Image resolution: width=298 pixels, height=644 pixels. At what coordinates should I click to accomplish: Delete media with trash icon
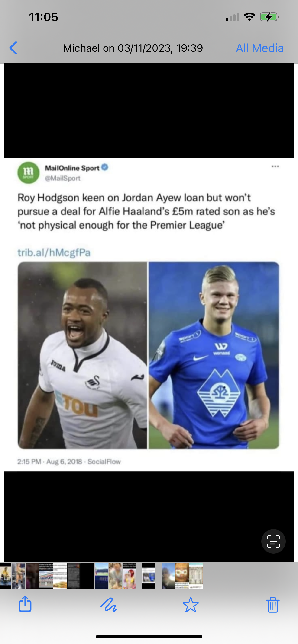(273, 605)
